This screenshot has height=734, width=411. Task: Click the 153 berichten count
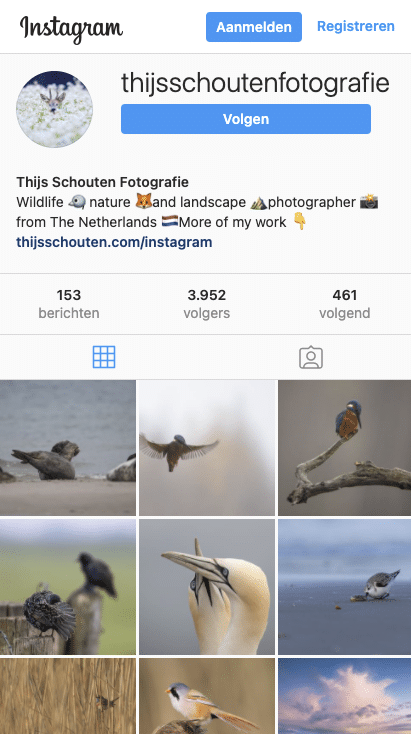(x=69, y=304)
